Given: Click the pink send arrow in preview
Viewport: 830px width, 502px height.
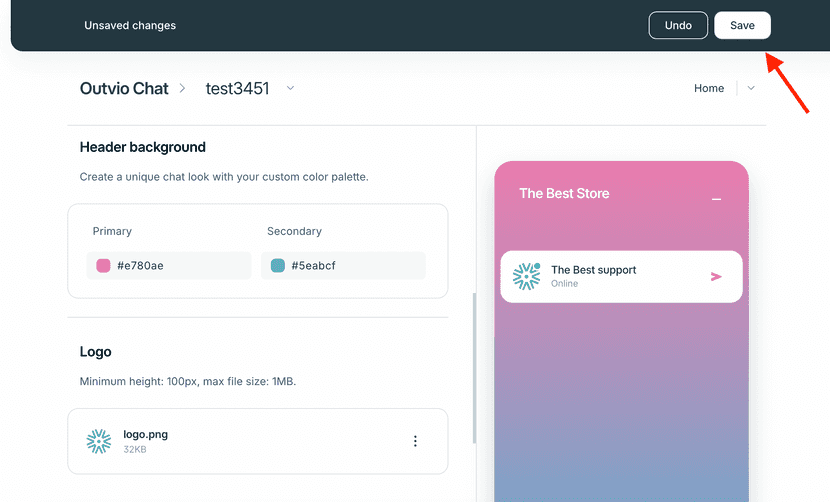Looking at the screenshot, I should [x=716, y=276].
